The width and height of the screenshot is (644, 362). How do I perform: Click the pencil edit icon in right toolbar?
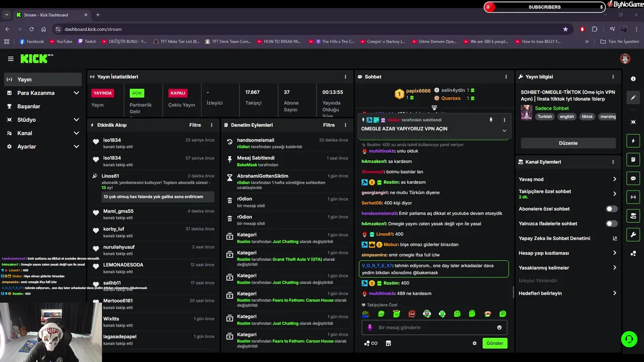[633, 98]
